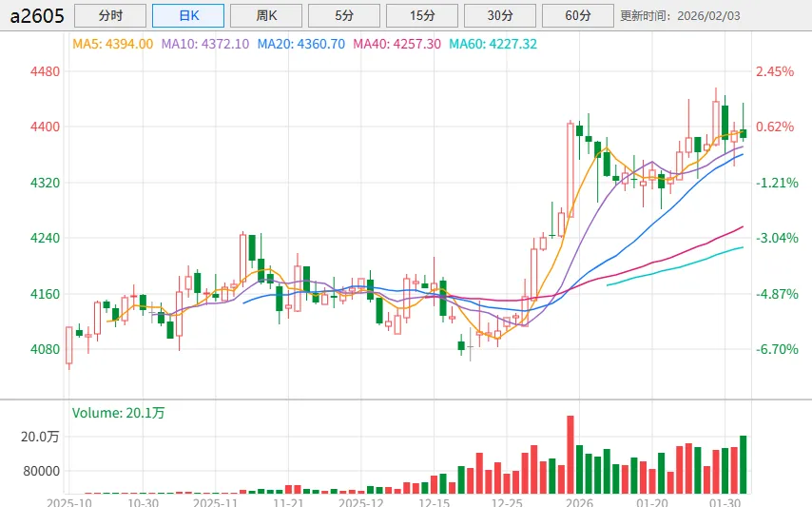Click the 2026 date axis label
The width and height of the screenshot is (812, 507).
click(579, 502)
